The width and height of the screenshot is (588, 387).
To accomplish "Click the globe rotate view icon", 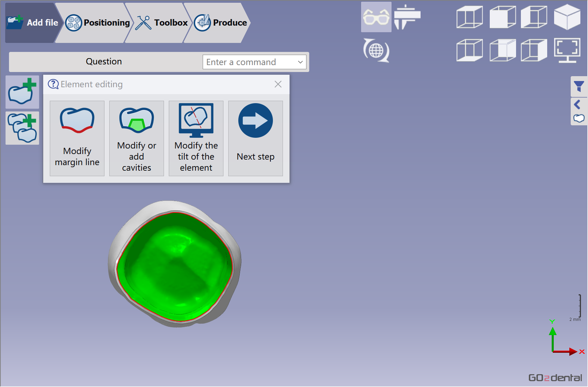I will tap(376, 51).
